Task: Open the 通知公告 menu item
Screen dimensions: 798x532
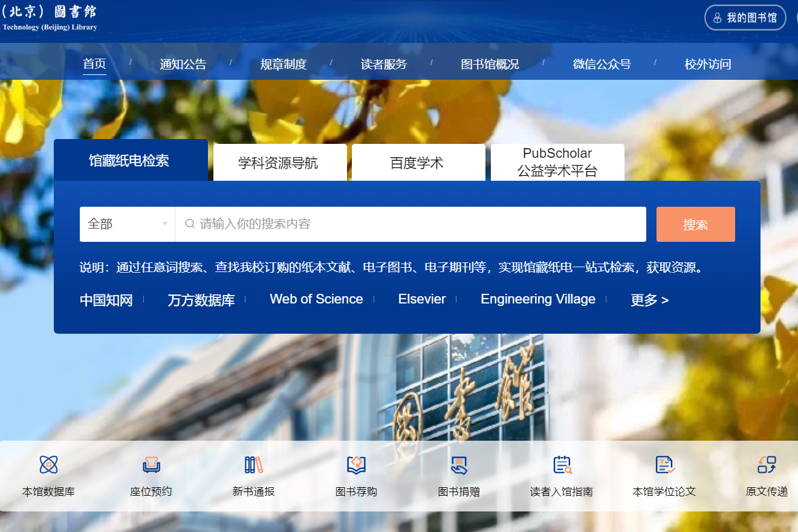Action: [183, 64]
